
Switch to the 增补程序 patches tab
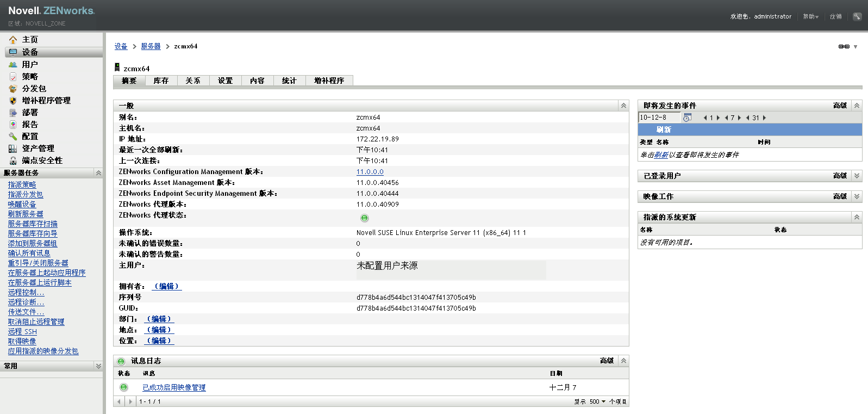(x=329, y=81)
